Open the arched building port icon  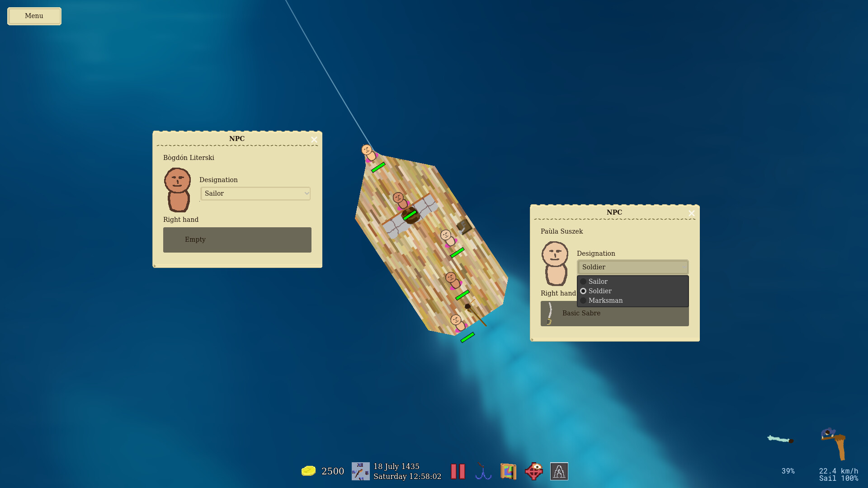[x=559, y=471]
